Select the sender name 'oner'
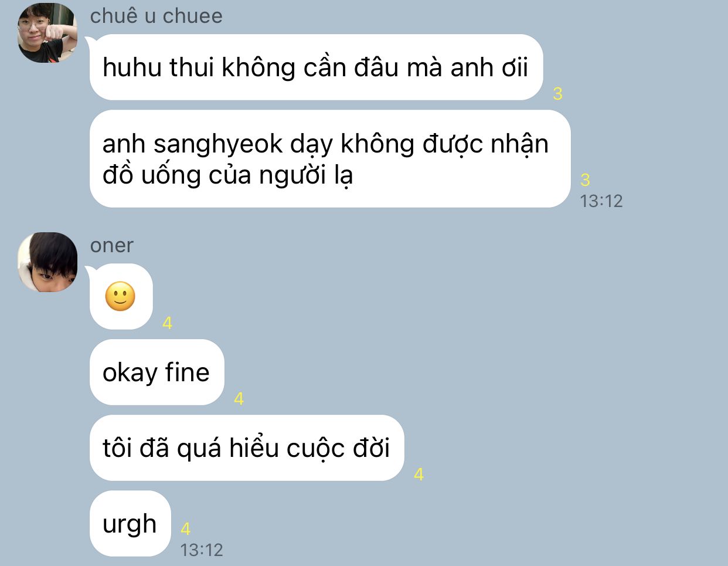 (x=111, y=245)
